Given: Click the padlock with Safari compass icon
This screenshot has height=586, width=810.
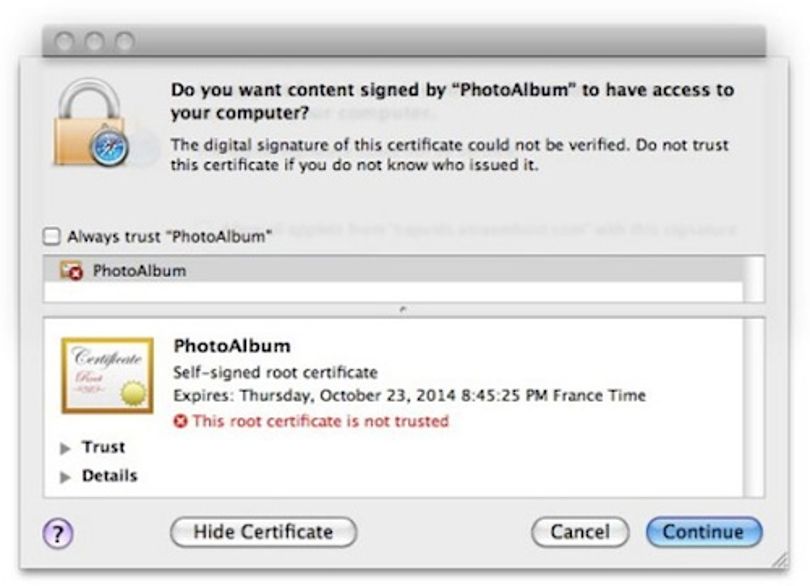Looking at the screenshot, I should point(91,123).
